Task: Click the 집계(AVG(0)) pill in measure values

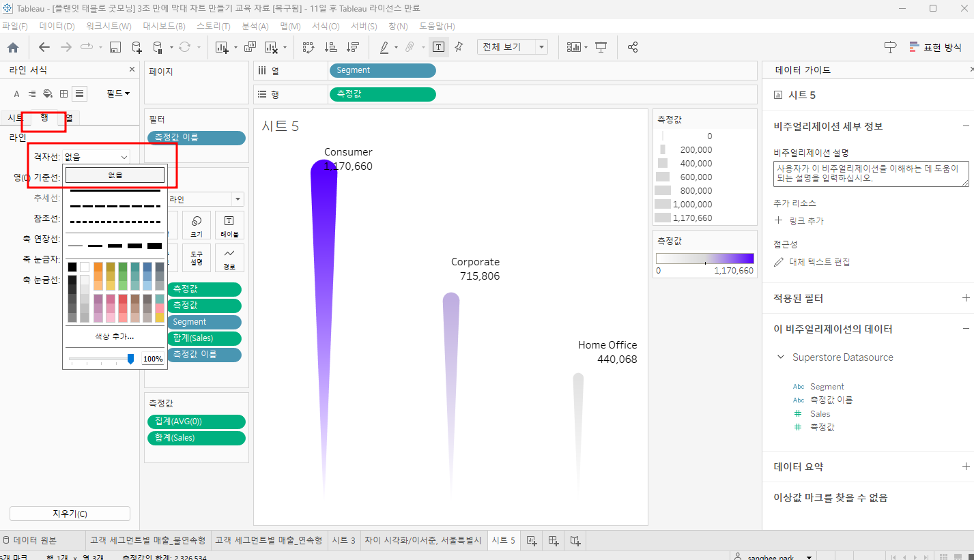Action: [x=197, y=422]
